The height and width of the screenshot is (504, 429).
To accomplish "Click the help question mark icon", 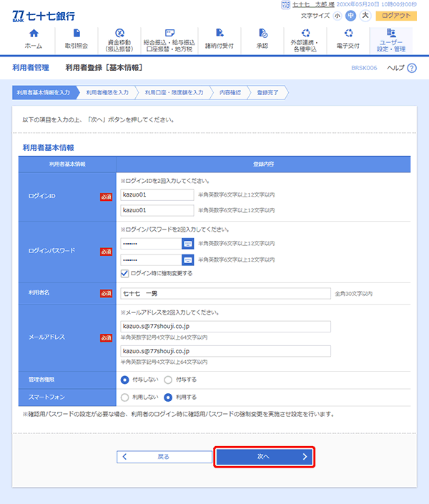I will click(412, 68).
